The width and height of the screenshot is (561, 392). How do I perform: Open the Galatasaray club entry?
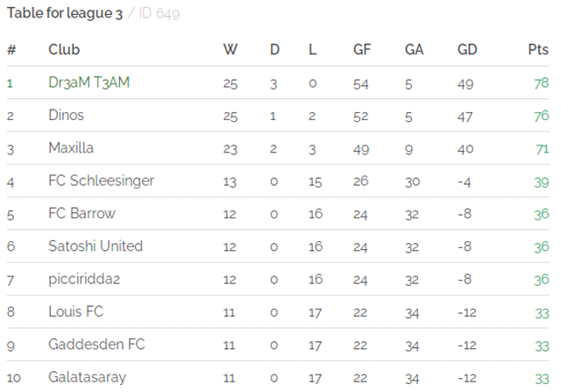(87, 377)
